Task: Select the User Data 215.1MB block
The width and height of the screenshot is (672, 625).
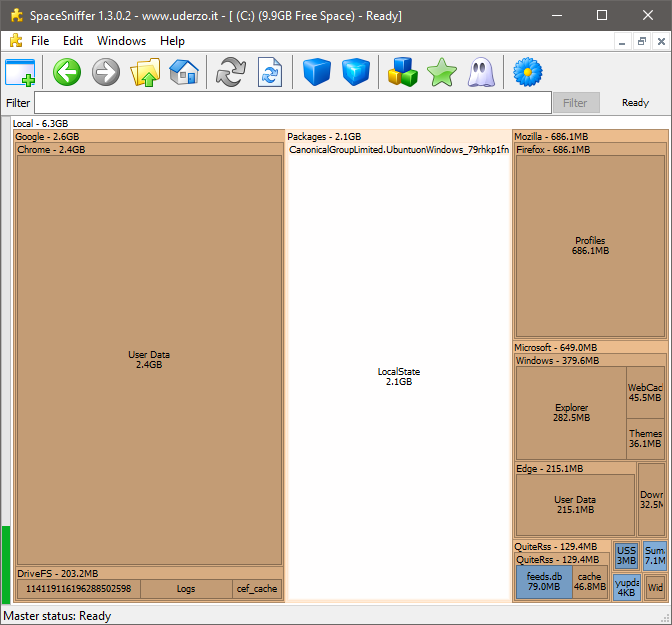Action: tap(575, 505)
